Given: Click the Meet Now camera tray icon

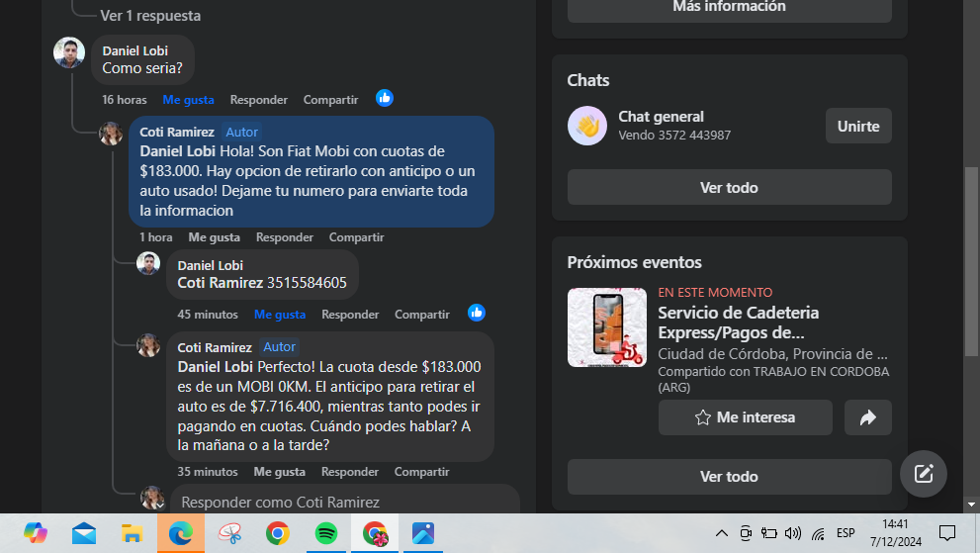Looking at the screenshot, I should point(746,533).
